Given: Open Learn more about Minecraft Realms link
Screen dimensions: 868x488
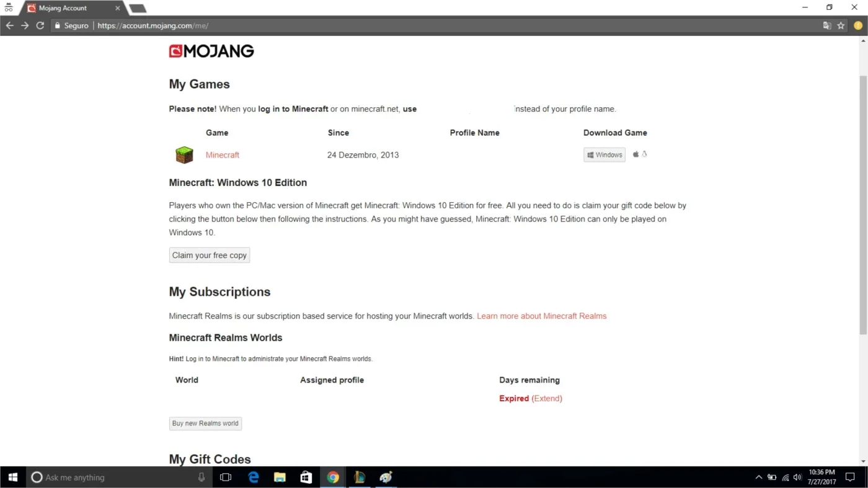Looking at the screenshot, I should (x=542, y=316).
